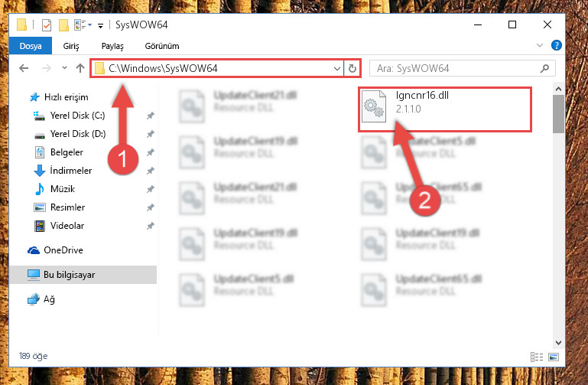This screenshot has width=588, height=385.
Task: Refresh the SysWOW64 folder view
Action: point(352,69)
